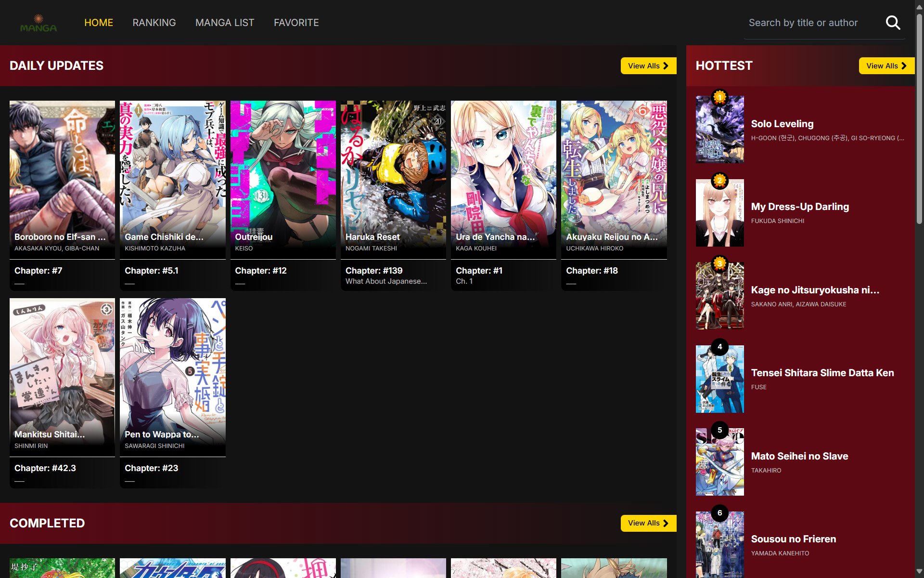The image size is (924, 578).
Task: Open View Alls for Completed section
Action: coord(648,523)
